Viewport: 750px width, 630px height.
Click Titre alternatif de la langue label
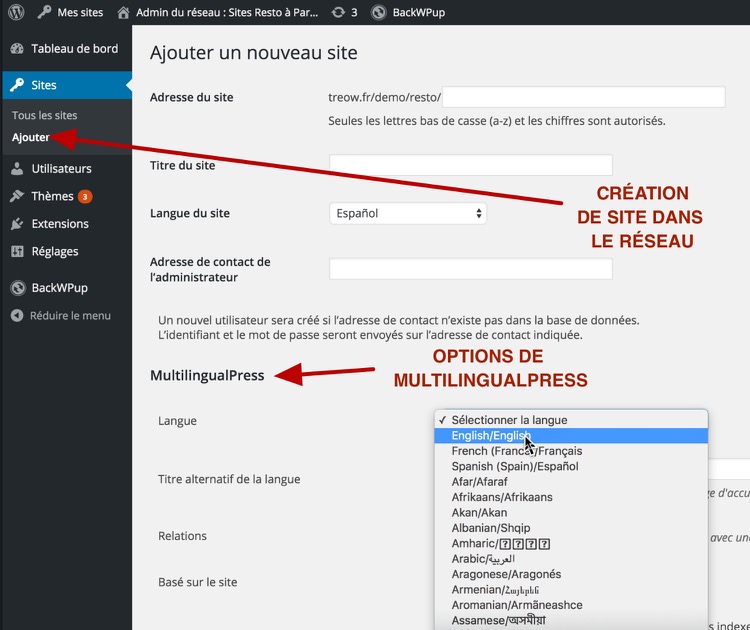coord(229,479)
